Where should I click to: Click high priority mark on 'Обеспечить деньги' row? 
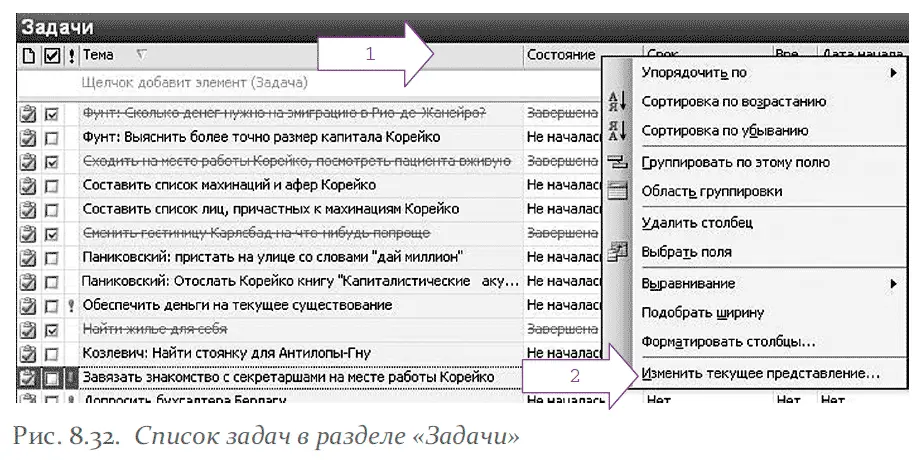click(x=72, y=306)
